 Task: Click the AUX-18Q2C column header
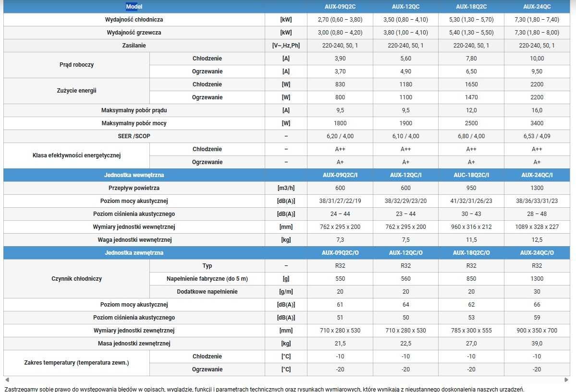point(471,7)
